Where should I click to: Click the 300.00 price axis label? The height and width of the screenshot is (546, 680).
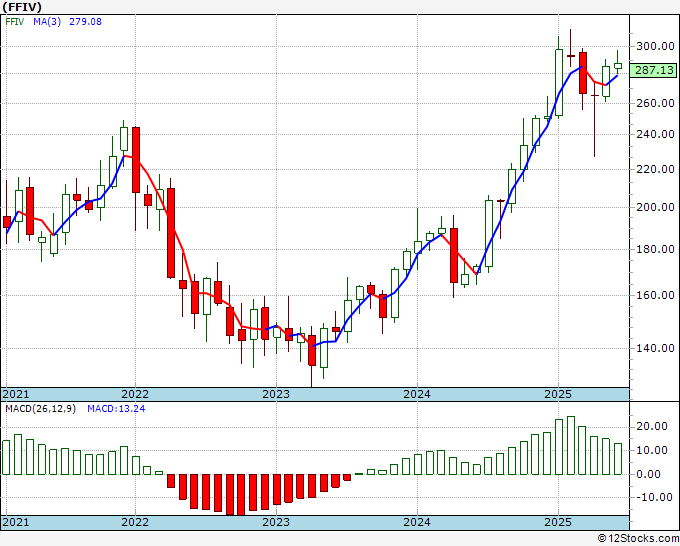click(655, 46)
